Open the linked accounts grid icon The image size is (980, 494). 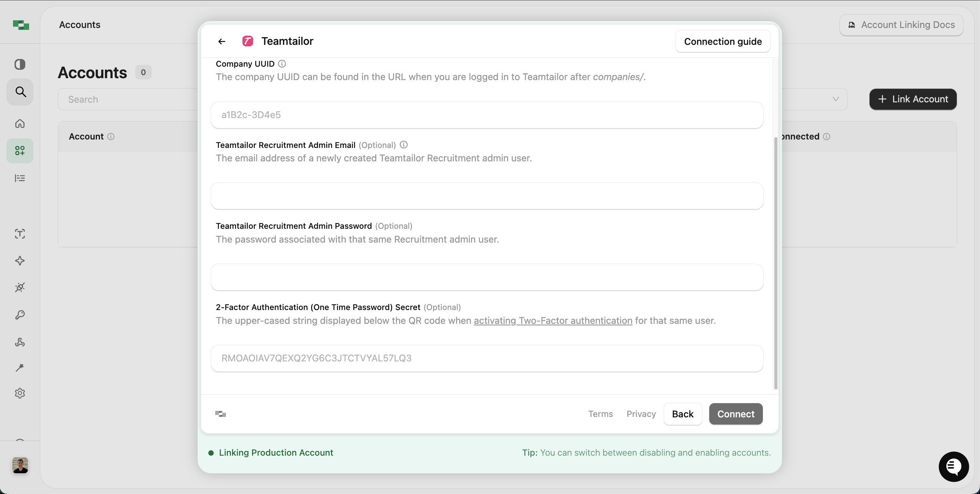(x=20, y=151)
